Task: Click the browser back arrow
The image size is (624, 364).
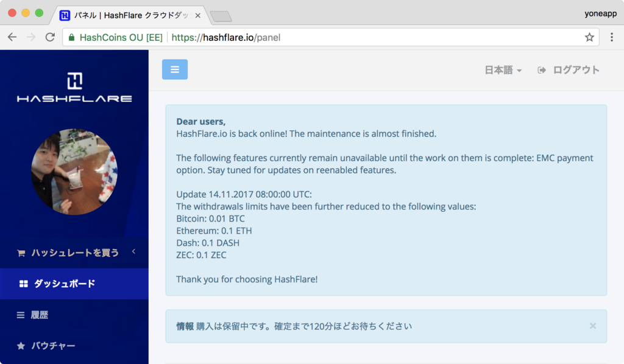Action: pos(12,37)
